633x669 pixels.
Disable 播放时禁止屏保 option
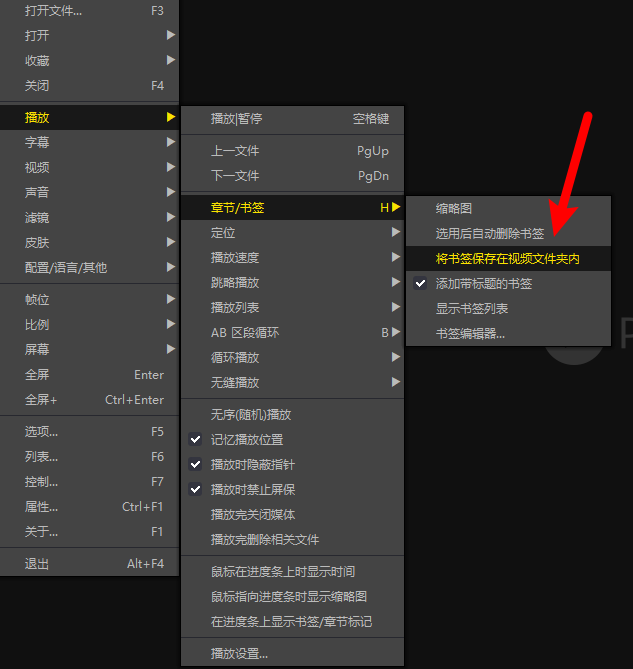[x=252, y=490]
